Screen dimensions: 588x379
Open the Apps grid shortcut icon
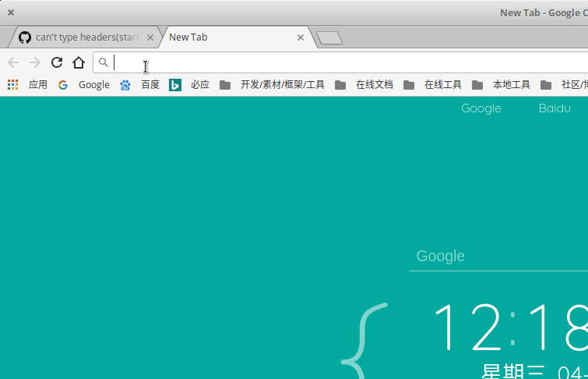point(12,84)
